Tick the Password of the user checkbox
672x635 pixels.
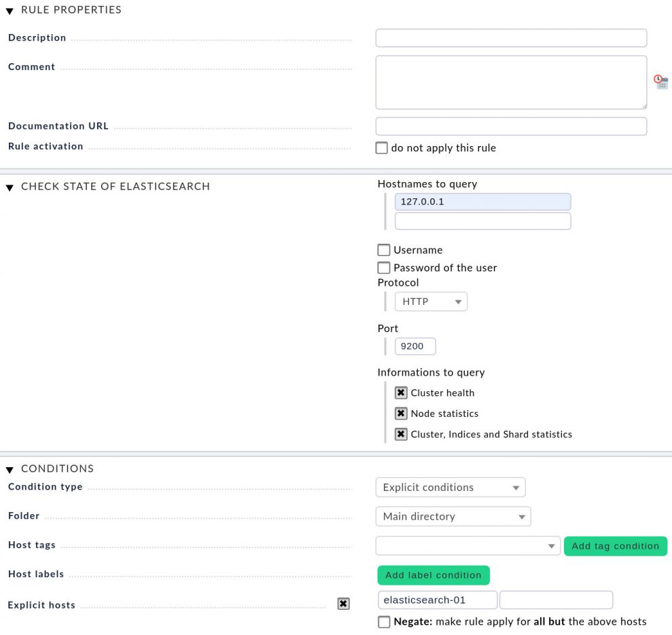tap(384, 268)
